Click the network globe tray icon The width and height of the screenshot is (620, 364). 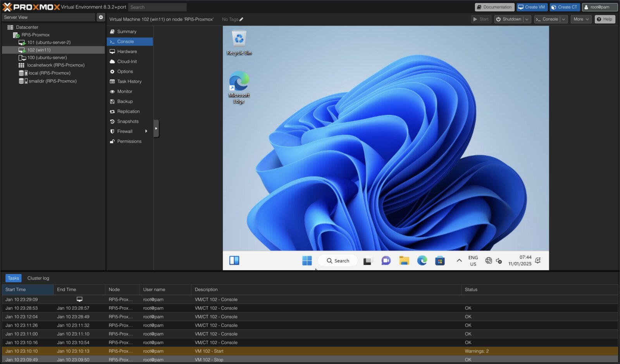[x=489, y=261]
